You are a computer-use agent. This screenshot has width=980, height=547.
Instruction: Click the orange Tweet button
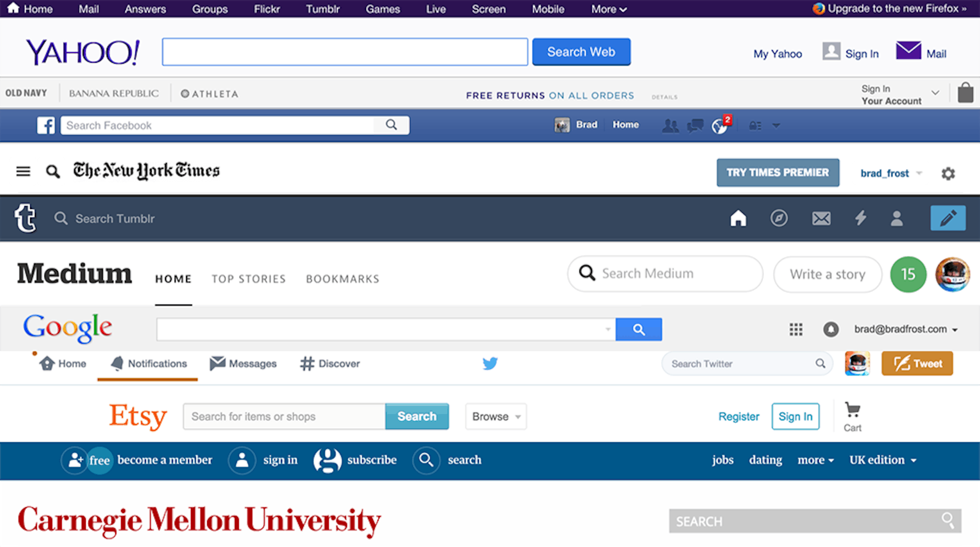pos(917,364)
